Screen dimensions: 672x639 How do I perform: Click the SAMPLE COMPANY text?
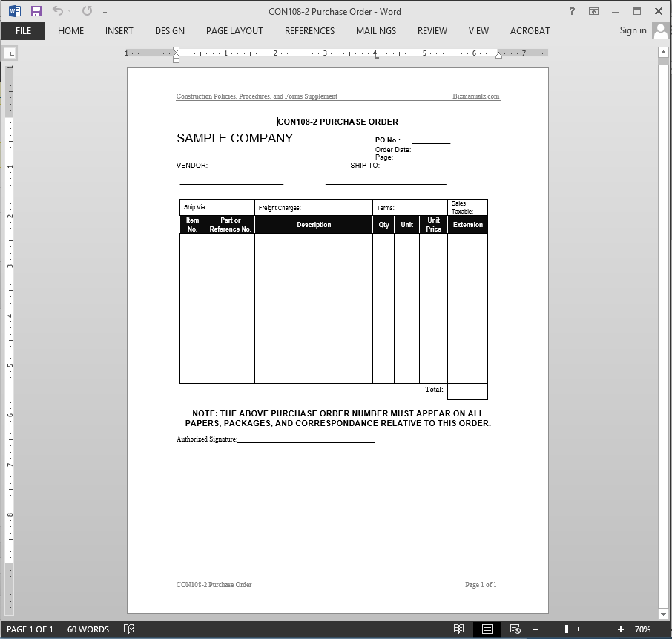coord(235,138)
